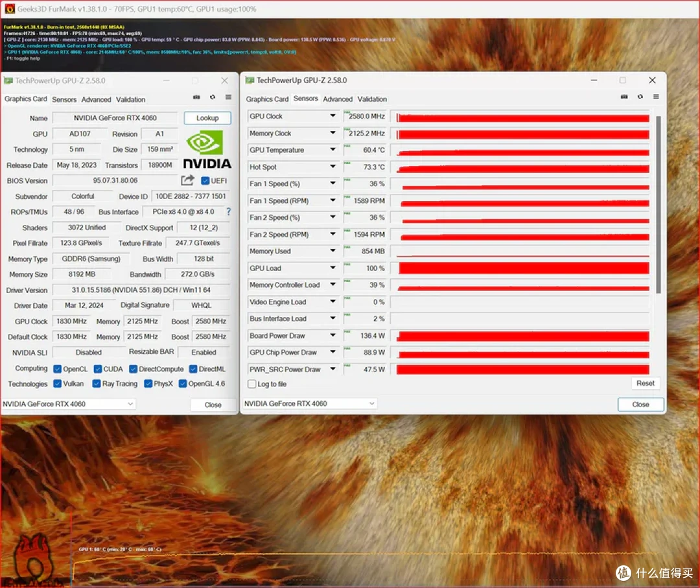
Task: Open the Board Power Draw dropdown arrow
Action: 332,335
